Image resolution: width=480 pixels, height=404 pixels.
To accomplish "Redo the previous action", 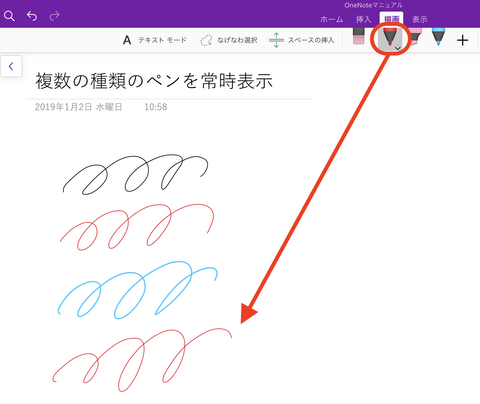I will (x=54, y=16).
